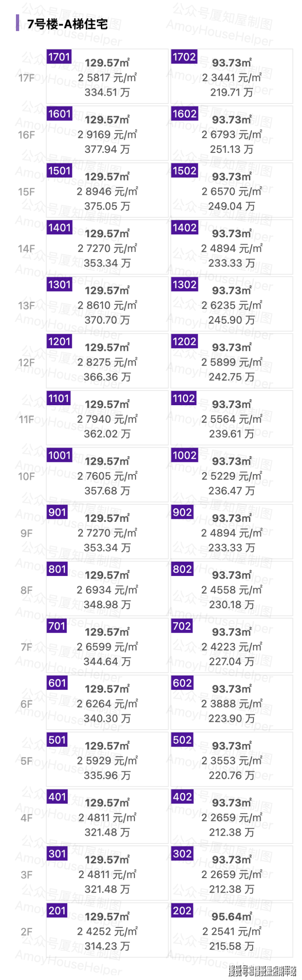Select unit 702 priced 227.04 万
This screenshot has height=980, width=302.
(231, 662)
